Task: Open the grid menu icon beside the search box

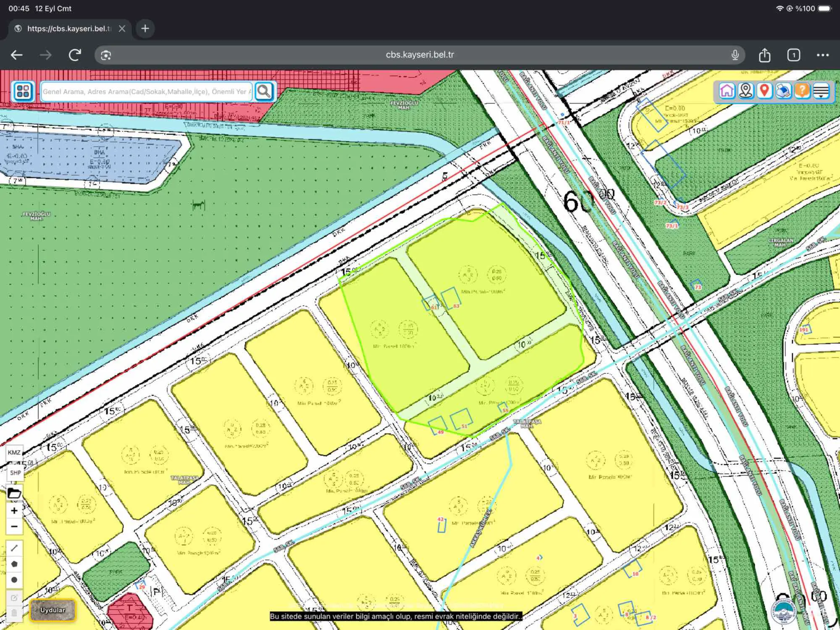Action: (x=23, y=91)
